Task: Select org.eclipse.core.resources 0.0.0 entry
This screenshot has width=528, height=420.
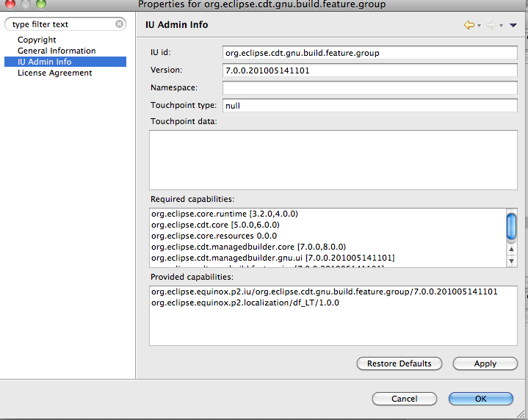Action: [214, 236]
